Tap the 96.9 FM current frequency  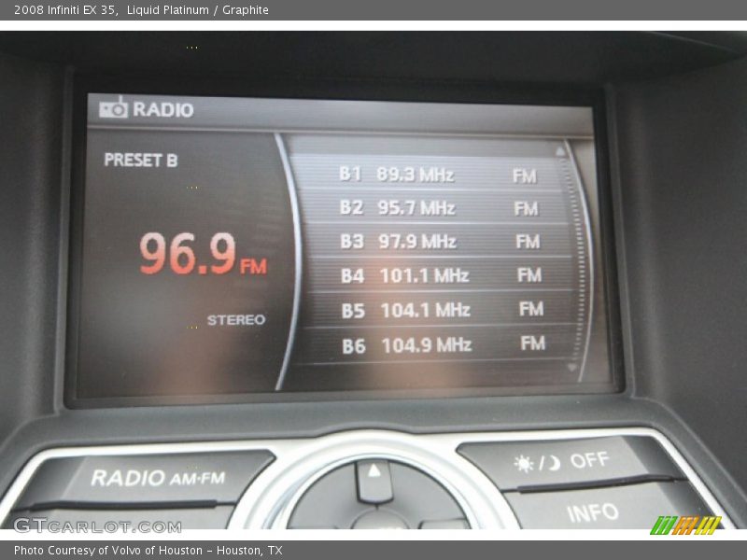203,254
